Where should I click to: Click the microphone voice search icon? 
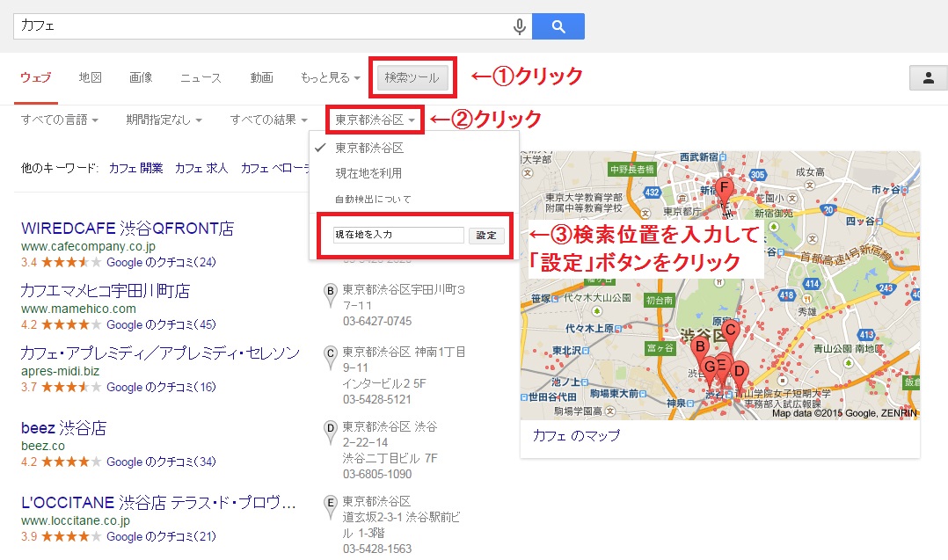[x=519, y=26]
